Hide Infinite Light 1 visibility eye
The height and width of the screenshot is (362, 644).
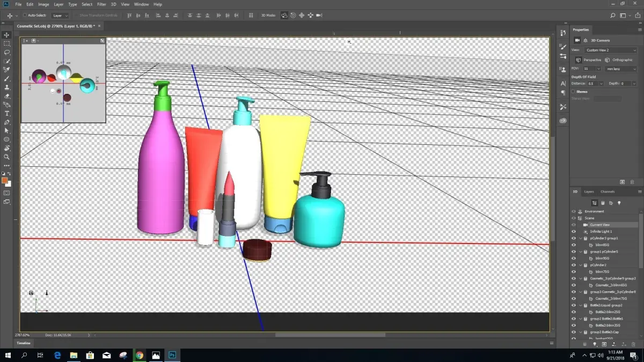click(573, 231)
